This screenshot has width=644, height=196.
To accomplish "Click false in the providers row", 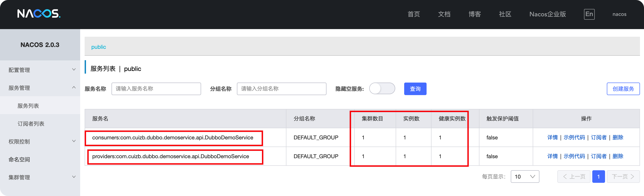I will coord(492,156).
